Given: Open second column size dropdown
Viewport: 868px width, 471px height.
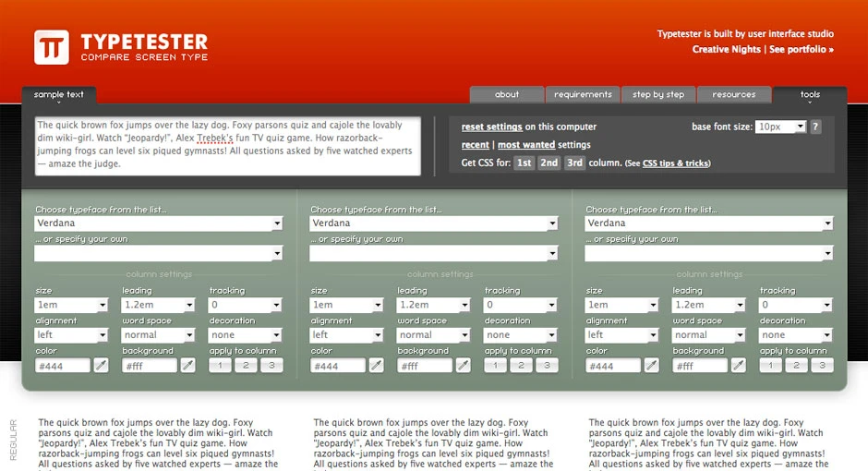Looking at the screenshot, I should [346, 305].
